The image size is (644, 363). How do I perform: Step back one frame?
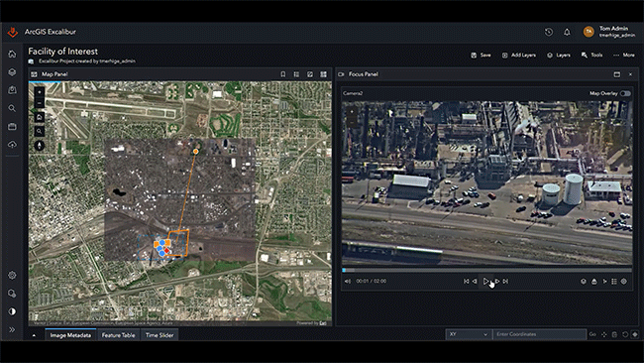(475, 282)
